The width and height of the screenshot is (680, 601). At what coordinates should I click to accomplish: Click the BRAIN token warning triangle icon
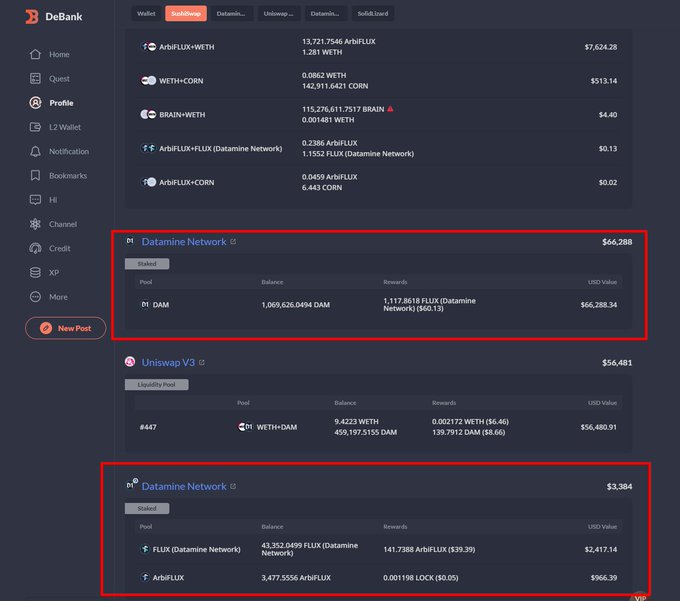390,109
